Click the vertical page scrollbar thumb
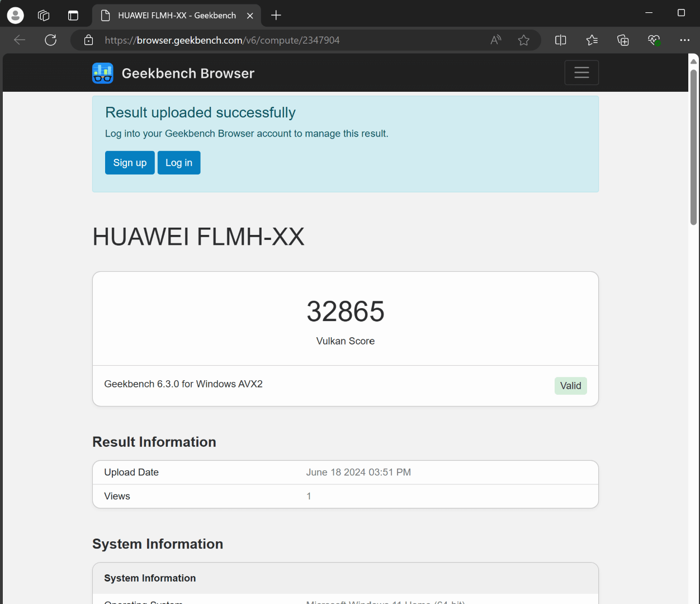This screenshot has width=700, height=604. tap(693, 147)
